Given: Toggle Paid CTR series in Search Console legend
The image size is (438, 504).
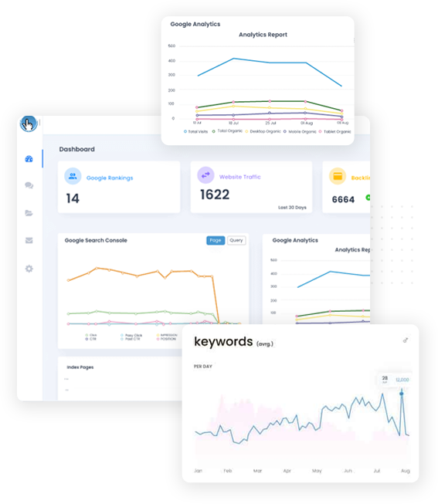Looking at the screenshot, I should (131, 339).
